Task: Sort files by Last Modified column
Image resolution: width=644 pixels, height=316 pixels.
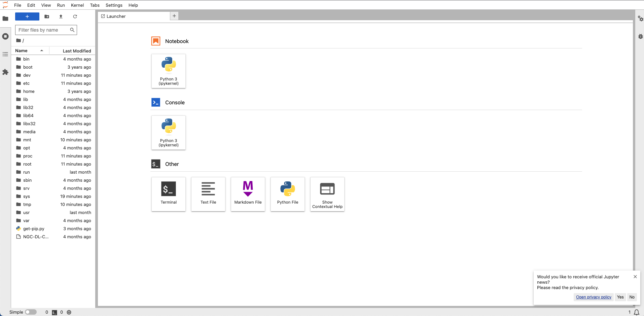Action: 72,51
